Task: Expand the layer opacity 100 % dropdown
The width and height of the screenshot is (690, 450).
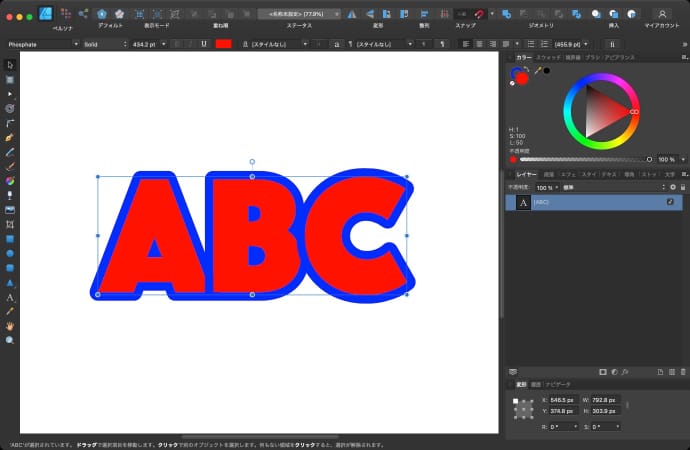Action: 546,187
